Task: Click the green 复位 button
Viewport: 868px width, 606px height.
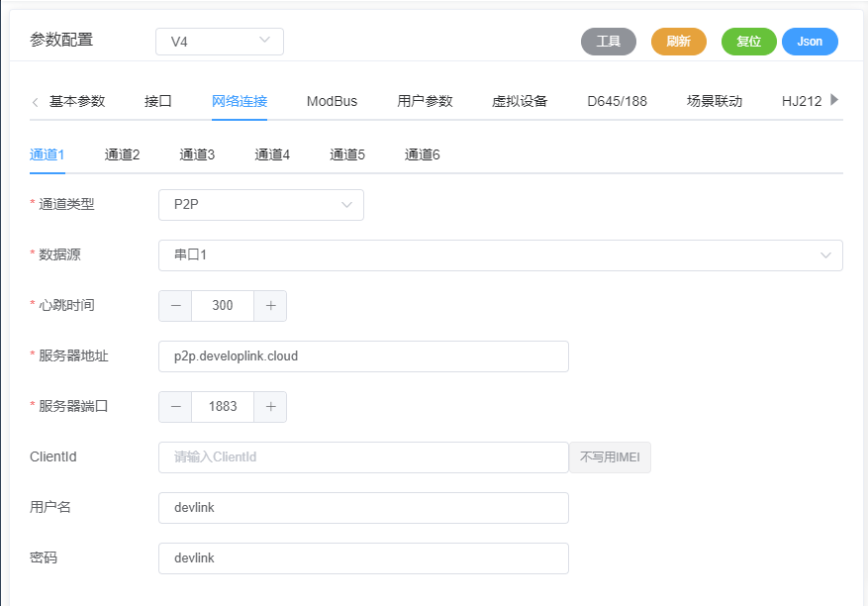Action: click(x=748, y=42)
